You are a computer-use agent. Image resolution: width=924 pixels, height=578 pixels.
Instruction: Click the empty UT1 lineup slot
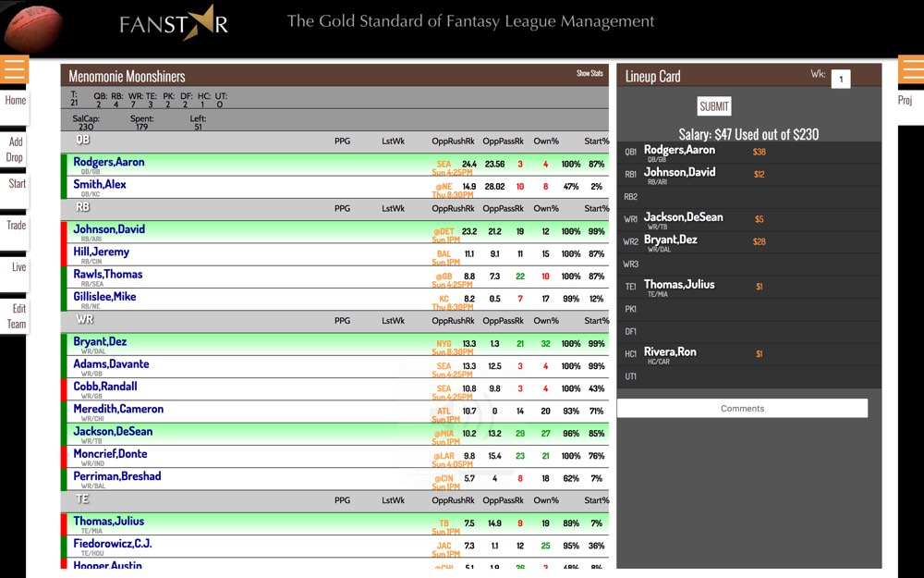(x=749, y=376)
